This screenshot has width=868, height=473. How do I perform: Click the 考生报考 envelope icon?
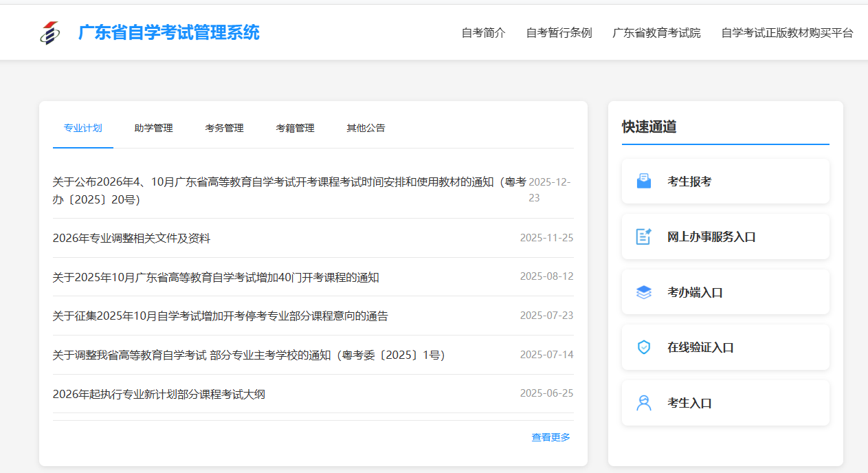644,181
